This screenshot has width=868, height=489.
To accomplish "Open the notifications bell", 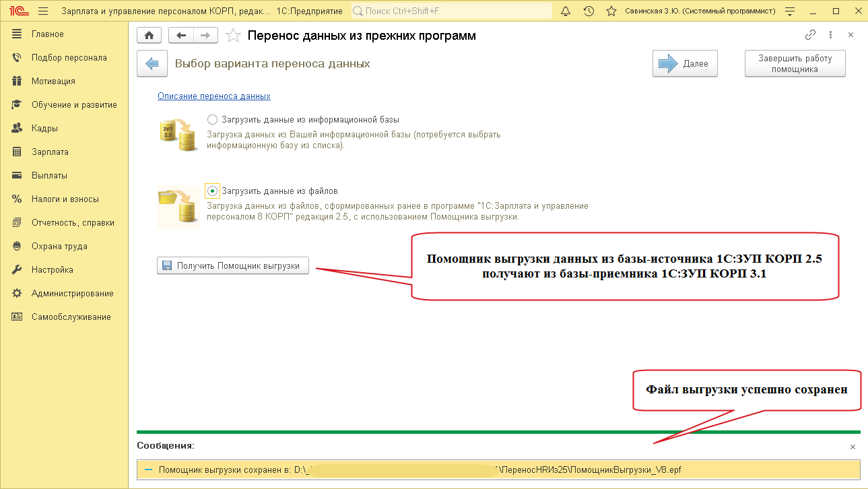I will point(566,11).
